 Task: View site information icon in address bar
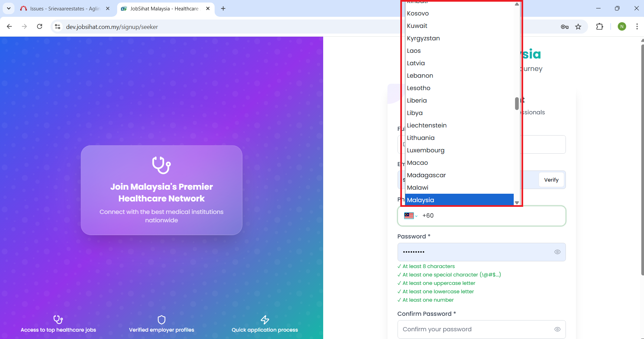(x=58, y=27)
